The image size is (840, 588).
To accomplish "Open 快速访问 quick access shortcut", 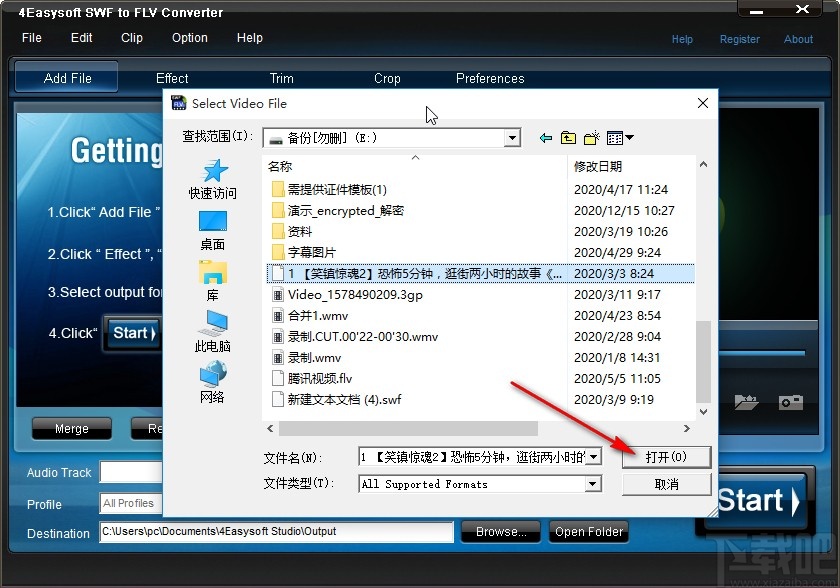I will [x=212, y=180].
